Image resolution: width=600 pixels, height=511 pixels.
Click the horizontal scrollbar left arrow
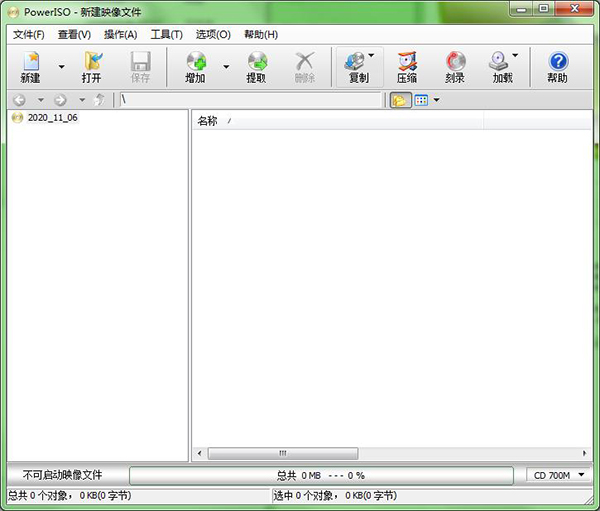(200, 454)
